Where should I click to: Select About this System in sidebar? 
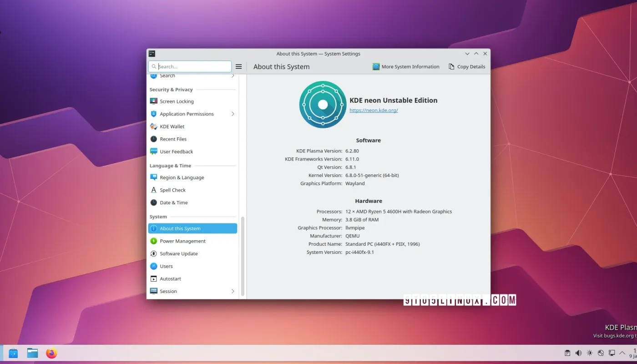click(x=192, y=228)
